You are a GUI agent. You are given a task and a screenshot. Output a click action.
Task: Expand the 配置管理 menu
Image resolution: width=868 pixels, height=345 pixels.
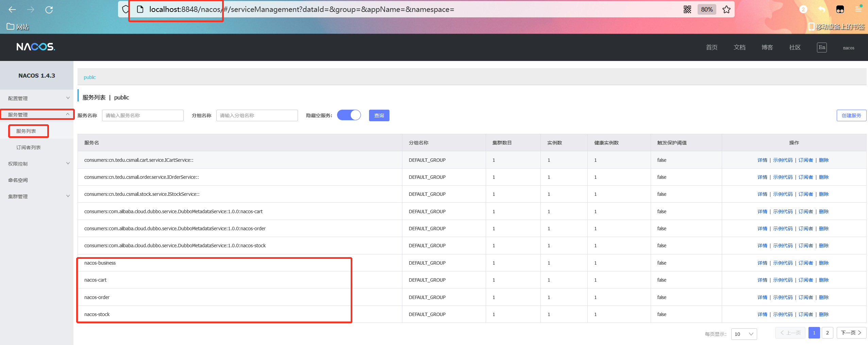tap(37, 98)
